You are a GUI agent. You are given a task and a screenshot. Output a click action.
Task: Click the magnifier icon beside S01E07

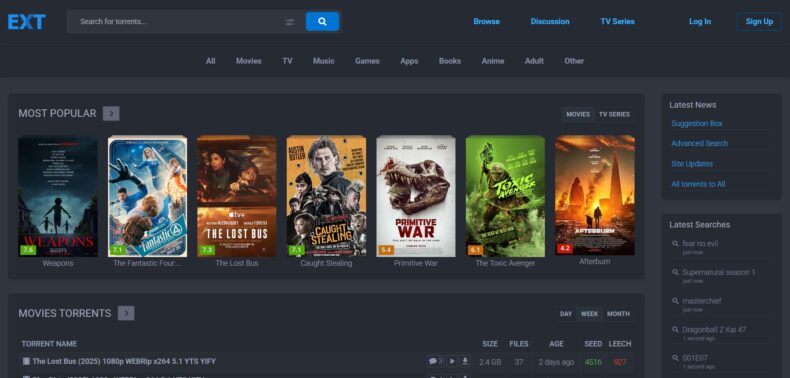point(675,358)
